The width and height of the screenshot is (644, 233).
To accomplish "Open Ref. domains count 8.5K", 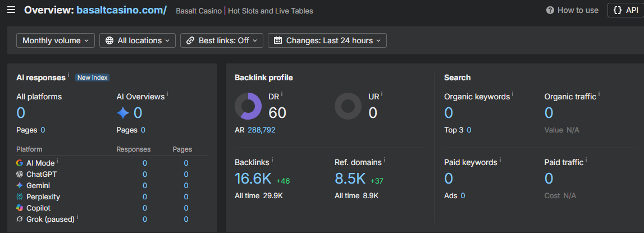I will (x=350, y=179).
